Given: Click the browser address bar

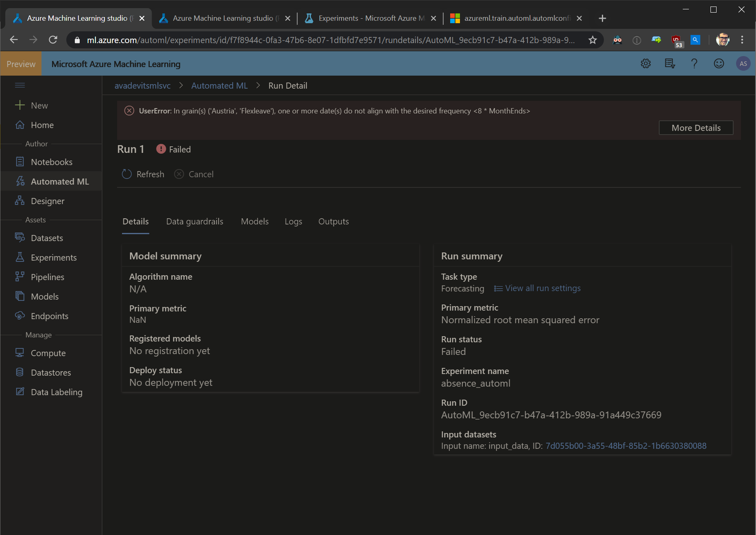Looking at the screenshot, I should (x=331, y=40).
